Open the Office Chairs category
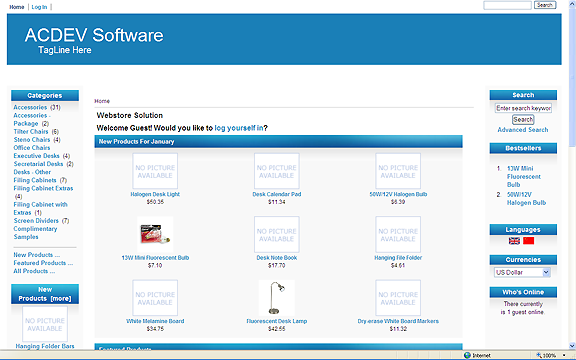576x360 pixels. pyautogui.click(x=32, y=148)
